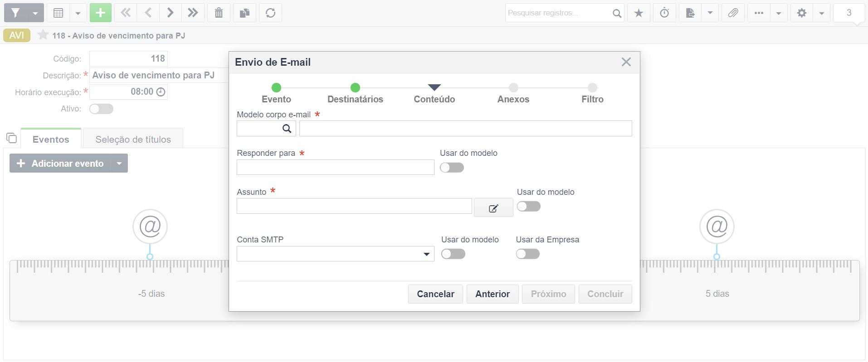
Task: Click the duplicate record icon
Action: (x=244, y=13)
